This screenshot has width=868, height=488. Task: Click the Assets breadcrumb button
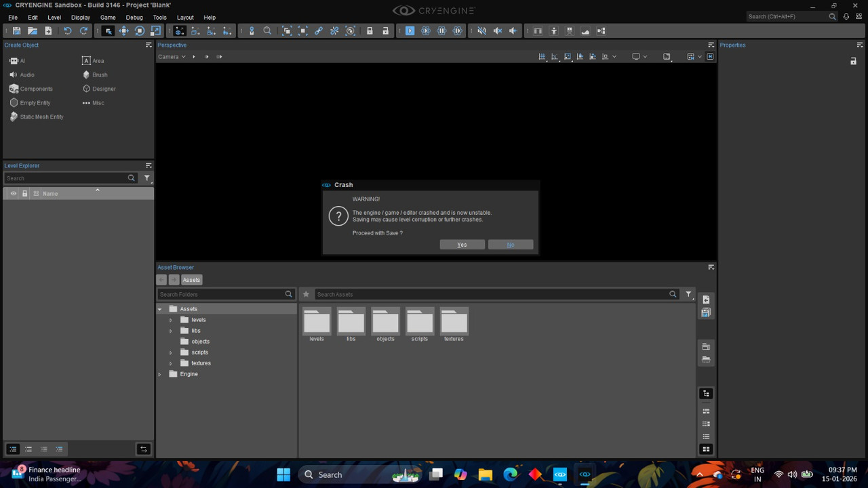[191, 280]
